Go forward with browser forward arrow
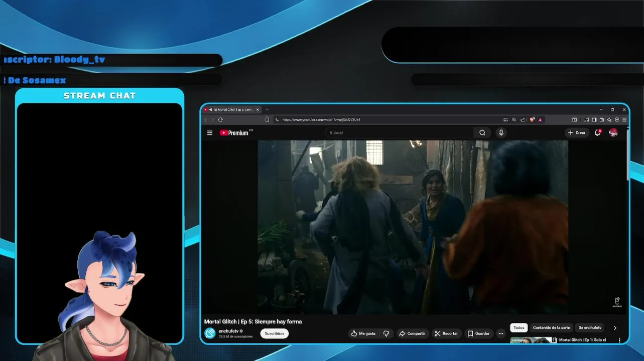This screenshot has width=644, height=361. click(x=213, y=120)
